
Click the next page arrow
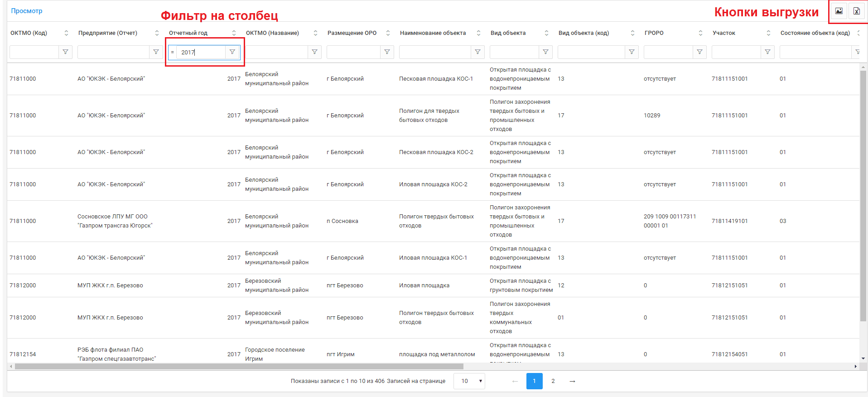(572, 381)
